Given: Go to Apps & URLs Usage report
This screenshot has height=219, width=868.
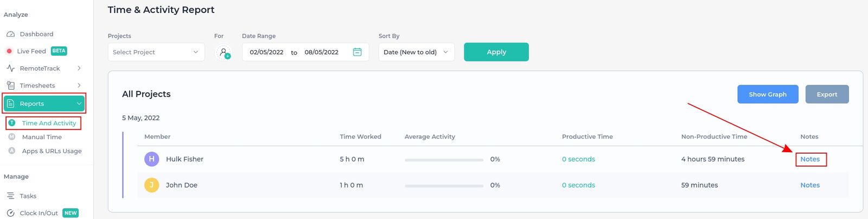Looking at the screenshot, I should click(52, 151).
